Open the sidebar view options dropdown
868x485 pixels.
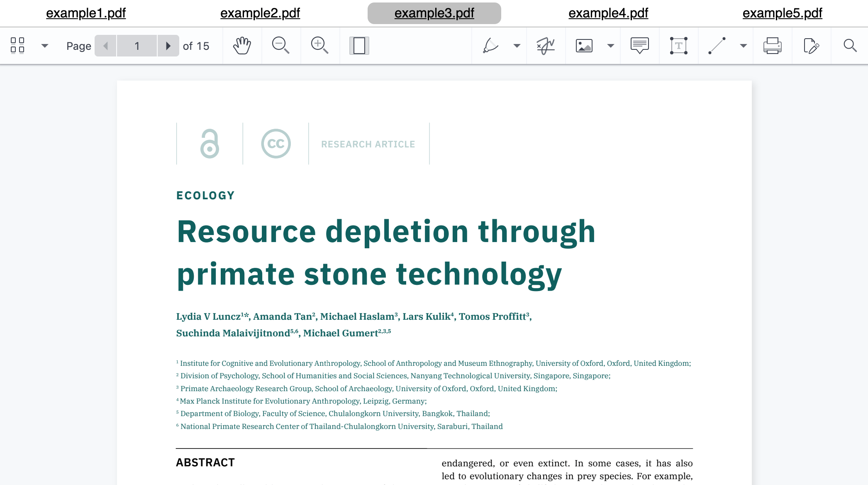[x=45, y=46]
